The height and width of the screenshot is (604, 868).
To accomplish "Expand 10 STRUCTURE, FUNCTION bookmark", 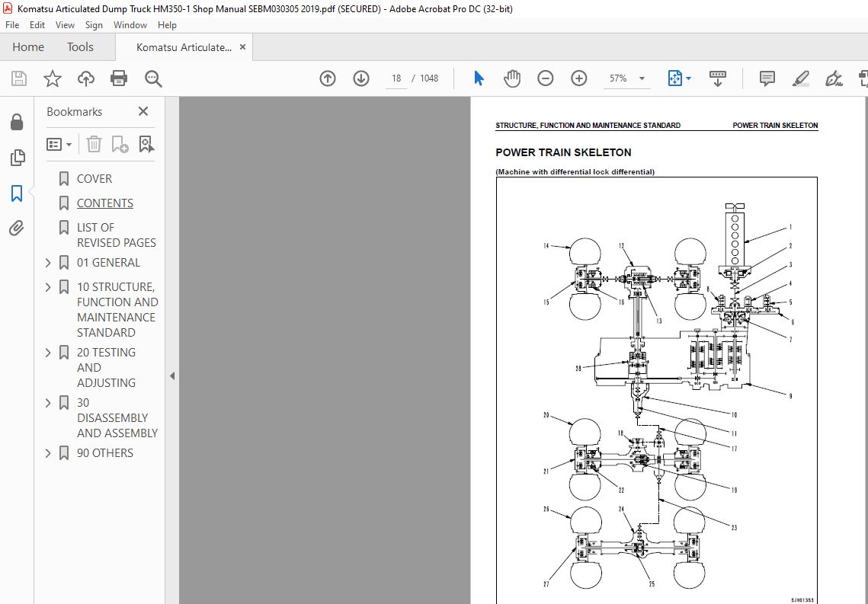I will (x=48, y=287).
